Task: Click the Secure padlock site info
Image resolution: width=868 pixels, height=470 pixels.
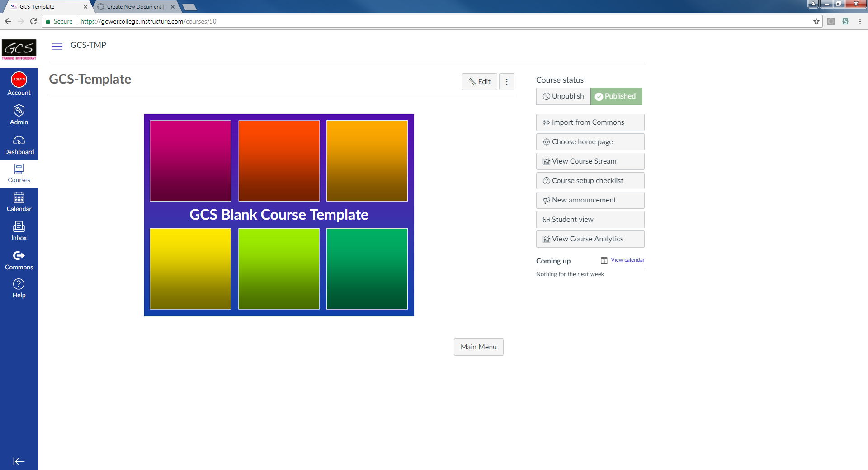Action: 59,21
